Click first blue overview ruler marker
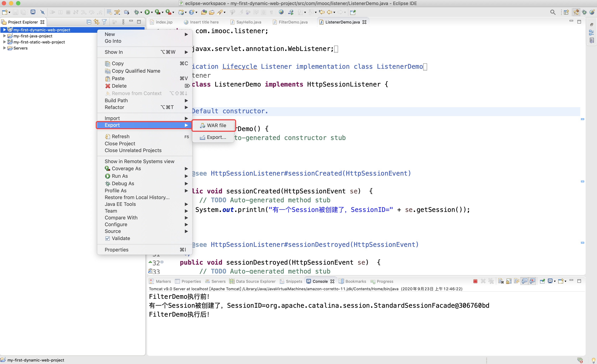The image size is (597, 364). click(582, 119)
